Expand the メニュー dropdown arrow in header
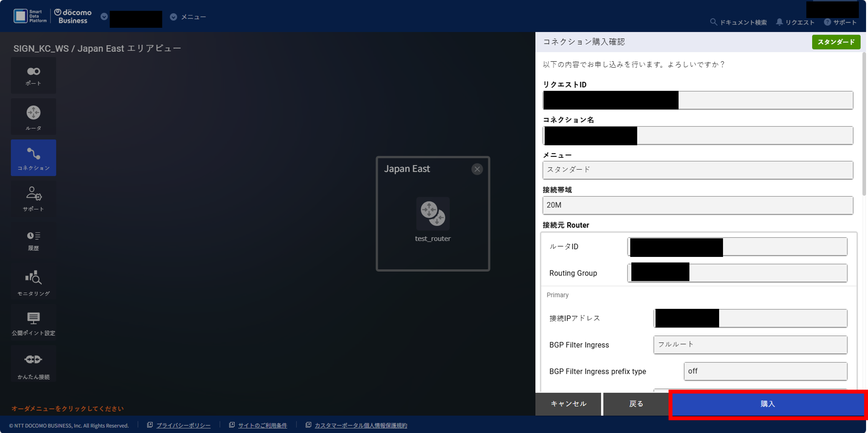The image size is (868, 433). [x=173, y=17]
